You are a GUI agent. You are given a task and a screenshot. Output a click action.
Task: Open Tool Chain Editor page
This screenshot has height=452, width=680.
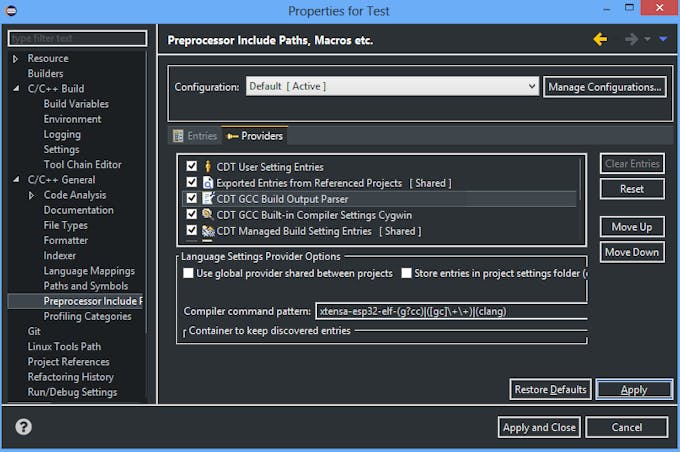(82, 164)
